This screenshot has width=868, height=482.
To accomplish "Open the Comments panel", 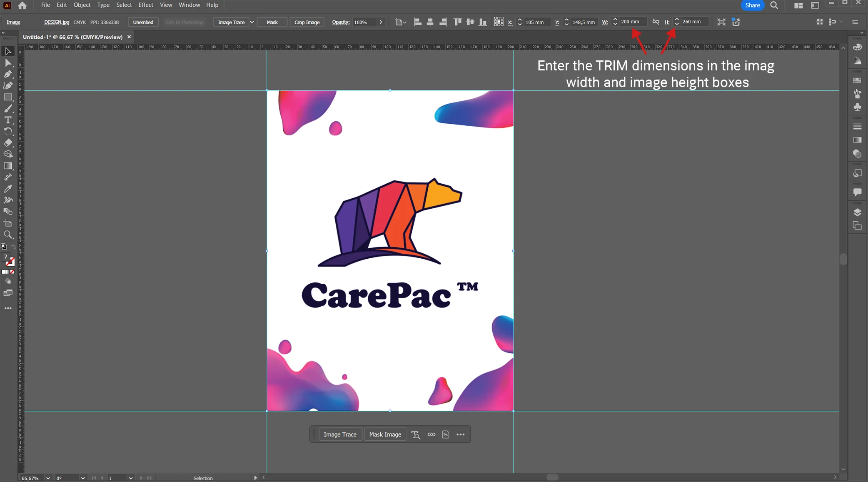I will tap(858, 191).
